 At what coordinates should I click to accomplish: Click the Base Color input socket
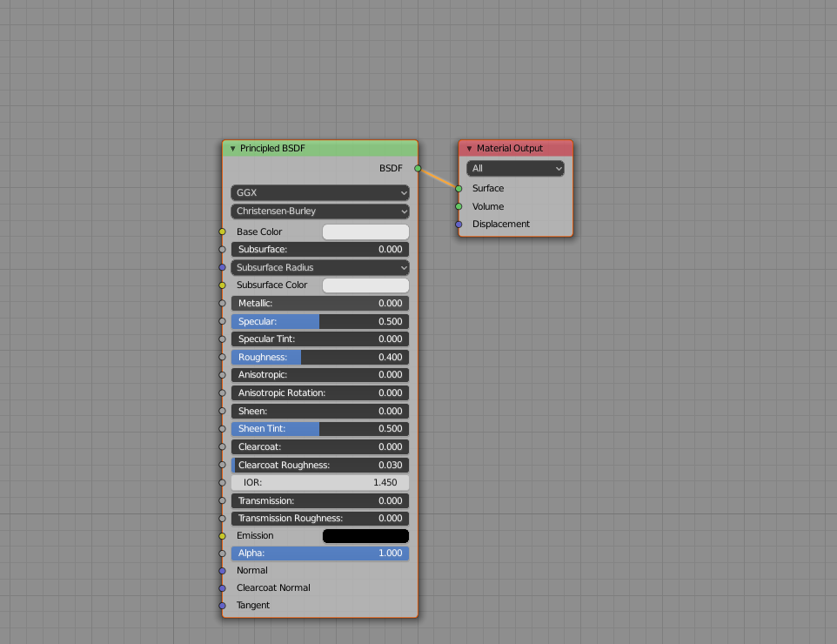point(222,231)
